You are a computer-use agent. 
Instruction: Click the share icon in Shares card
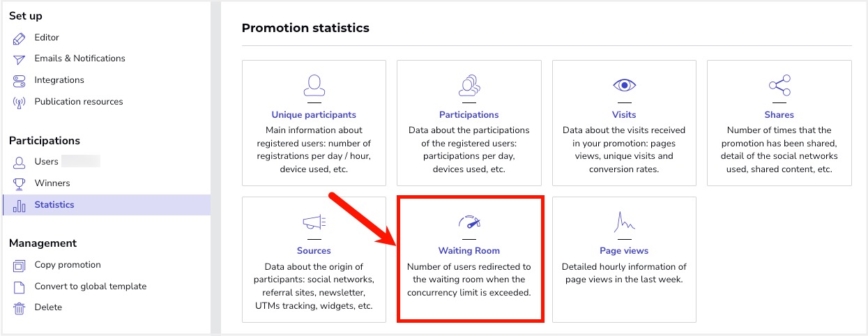pyautogui.click(x=779, y=85)
